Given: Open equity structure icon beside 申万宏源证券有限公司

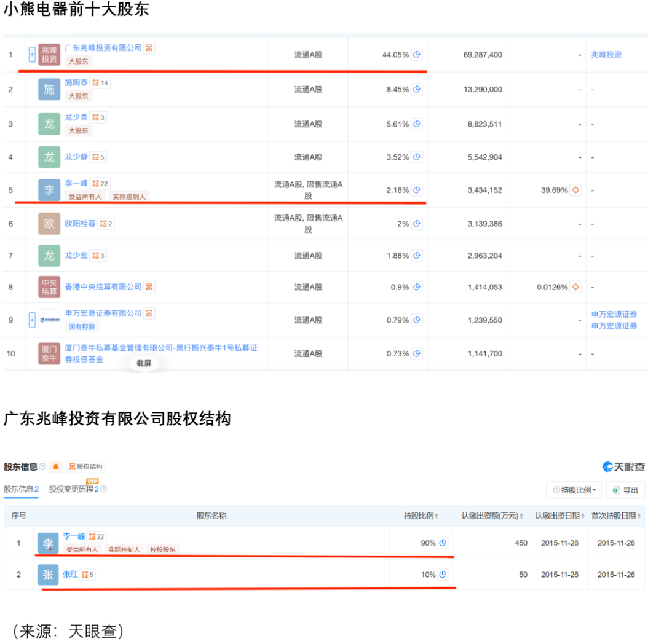Looking at the screenshot, I should pyautogui.click(x=149, y=313).
